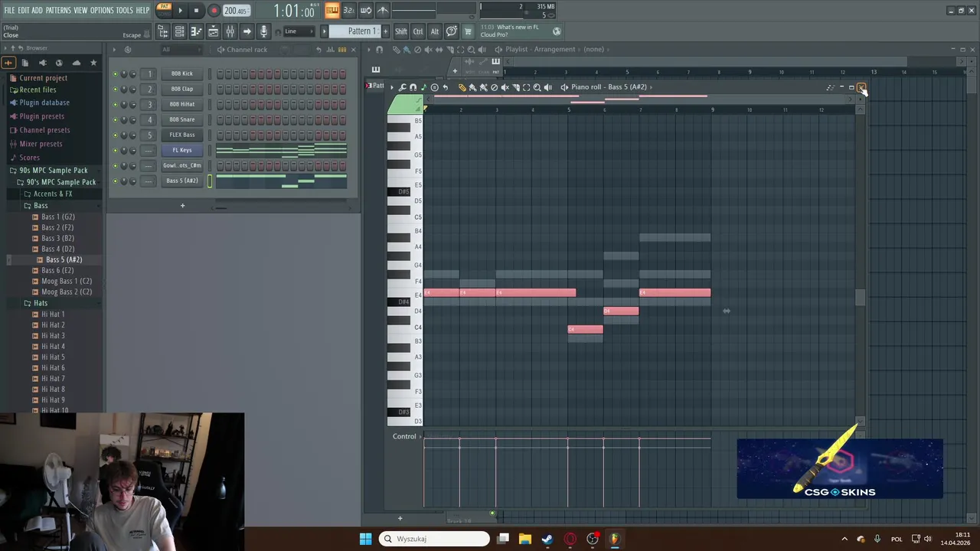
Task: Click the countdown before recording icon
Action: point(348,10)
